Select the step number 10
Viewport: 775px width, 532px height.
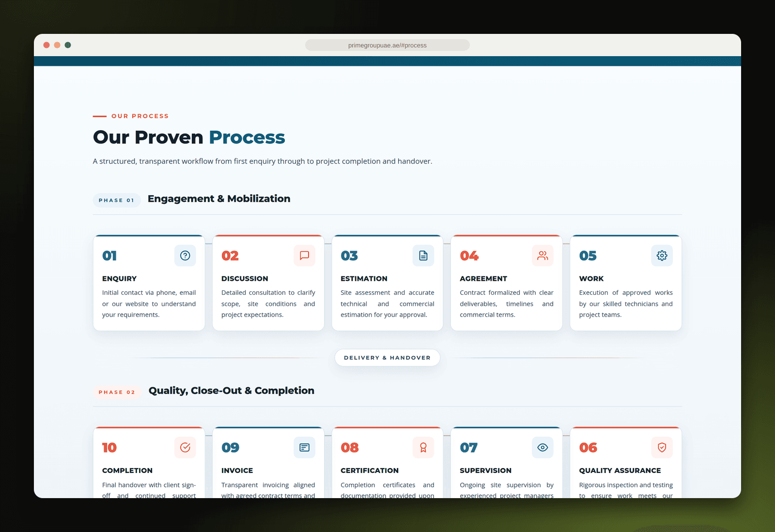click(x=109, y=448)
